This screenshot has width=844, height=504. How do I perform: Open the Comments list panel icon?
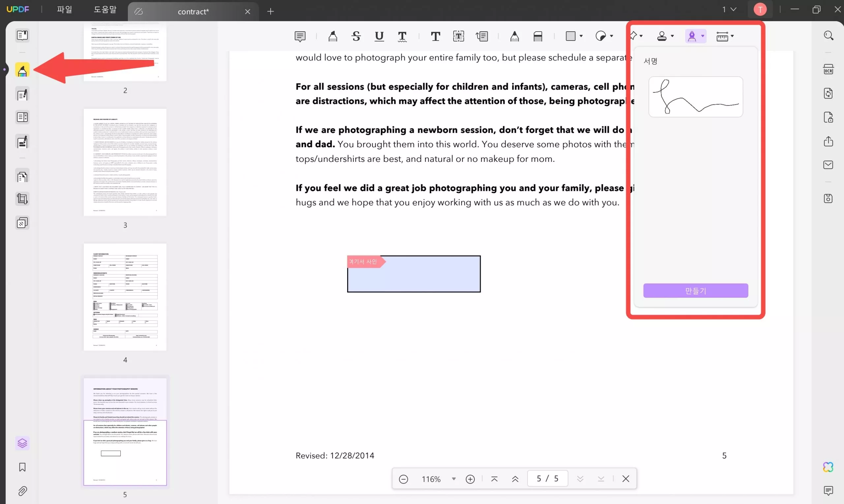point(829,491)
